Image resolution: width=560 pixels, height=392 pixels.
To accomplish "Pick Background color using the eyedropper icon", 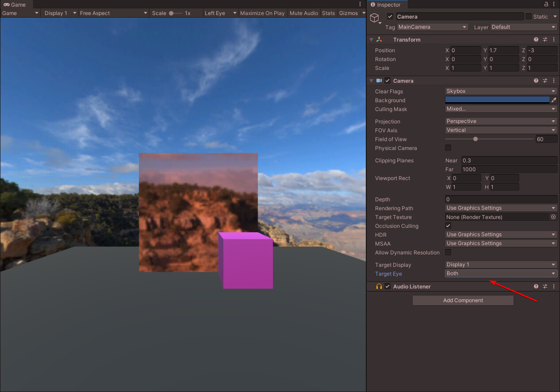I will point(554,100).
